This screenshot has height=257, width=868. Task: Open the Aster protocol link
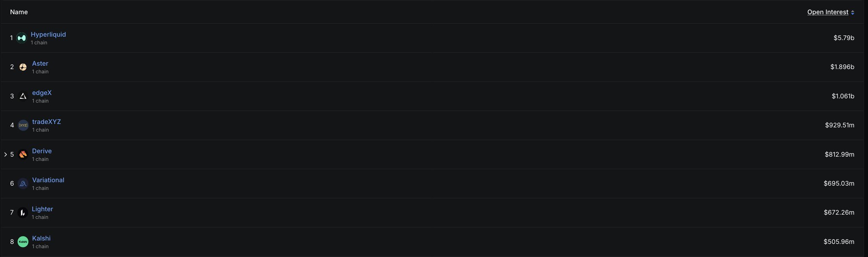(x=40, y=64)
